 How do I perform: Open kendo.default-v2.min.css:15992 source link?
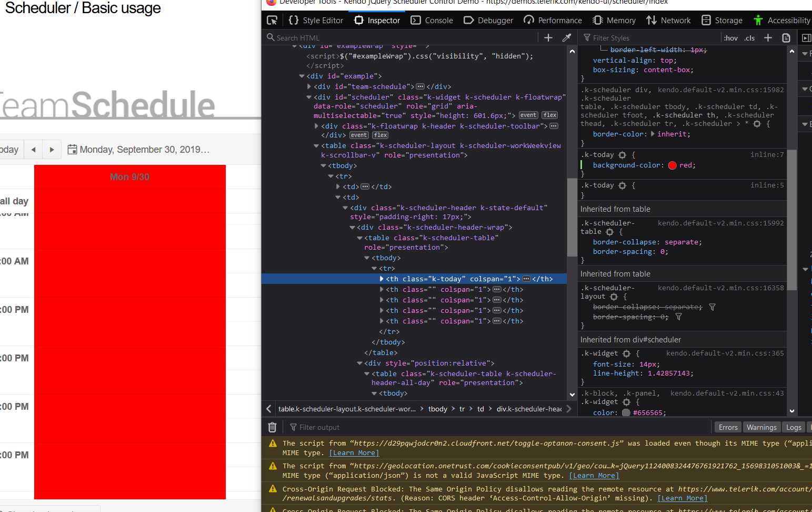(720, 223)
